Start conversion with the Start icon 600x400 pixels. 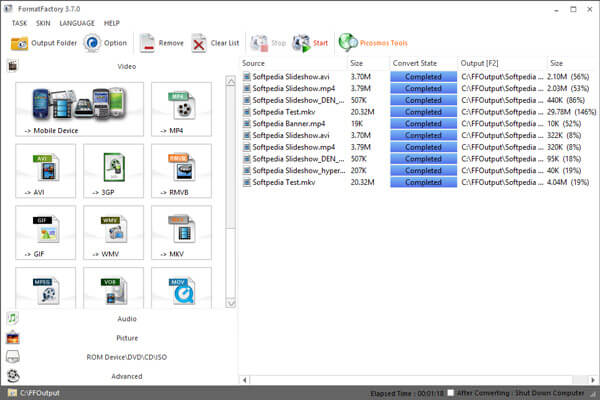click(x=302, y=43)
